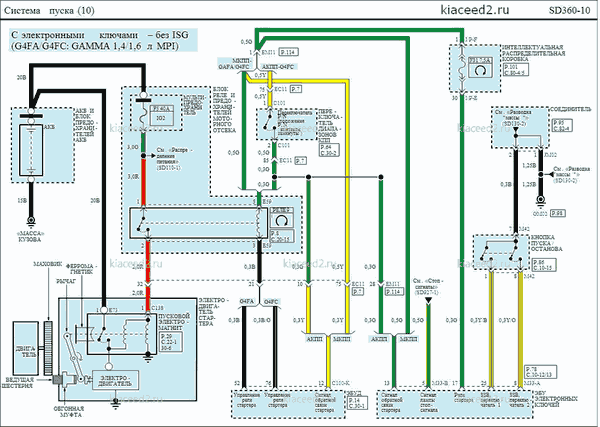Click P.114 reference below pin 28 EM11
This screenshot has height=427, width=600.
tap(394, 292)
